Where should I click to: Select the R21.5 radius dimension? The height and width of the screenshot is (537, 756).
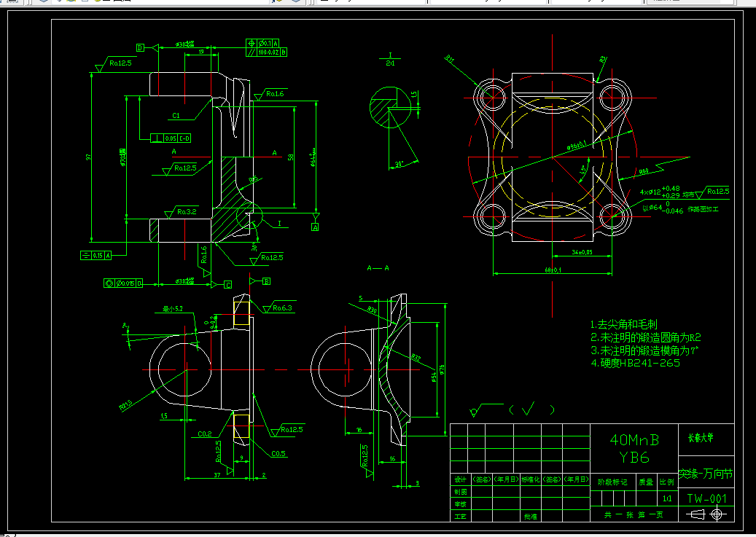pyautogui.click(x=126, y=405)
